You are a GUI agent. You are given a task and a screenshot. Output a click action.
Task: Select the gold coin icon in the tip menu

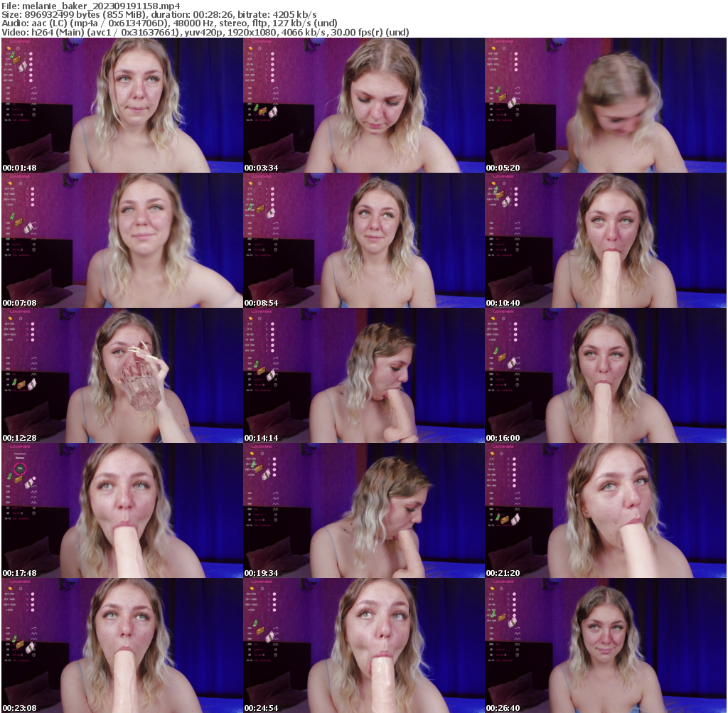click(9, 48)
